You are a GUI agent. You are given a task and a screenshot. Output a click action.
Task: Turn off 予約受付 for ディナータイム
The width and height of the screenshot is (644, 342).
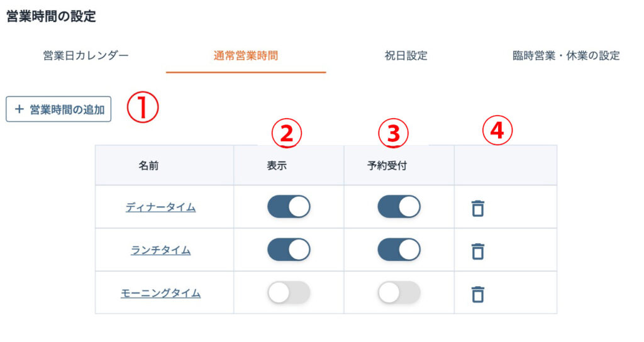399,207
